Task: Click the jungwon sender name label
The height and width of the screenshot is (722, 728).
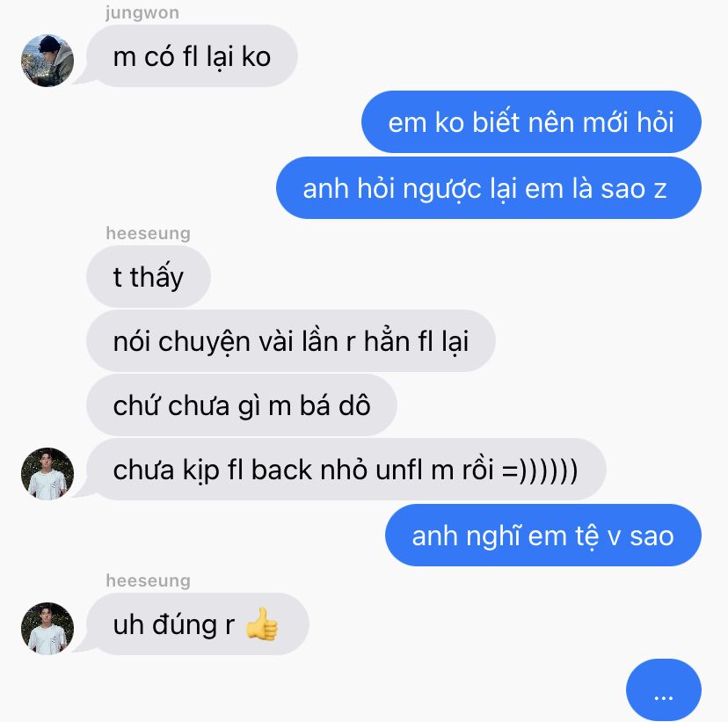Action: [142, 12]
